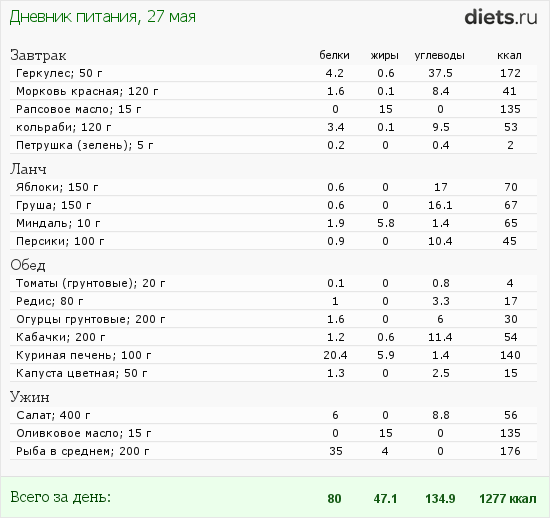This screenshot has height=518, width=550.
Task: Click the 1277 ккал daily total
Action: point(508,498)
